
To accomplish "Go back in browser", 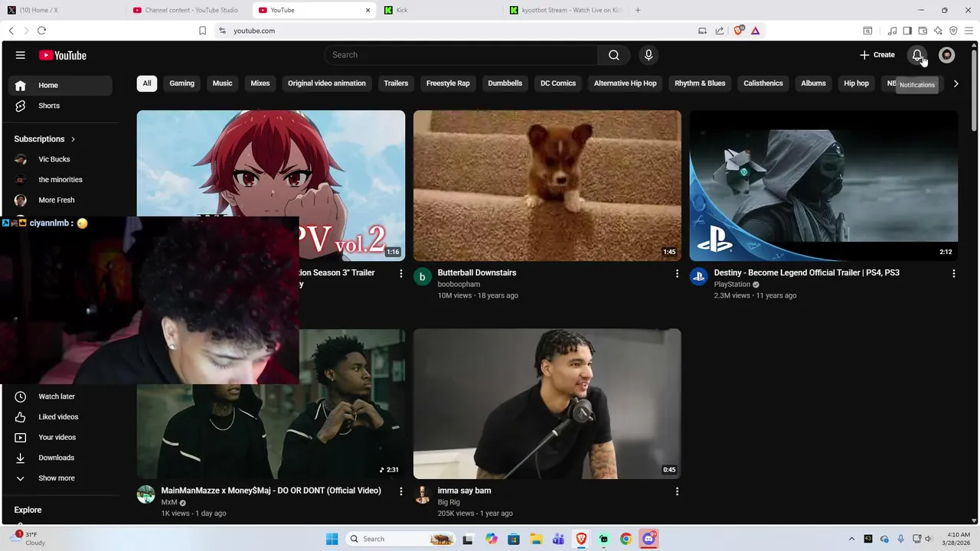I will click(11, 31).
